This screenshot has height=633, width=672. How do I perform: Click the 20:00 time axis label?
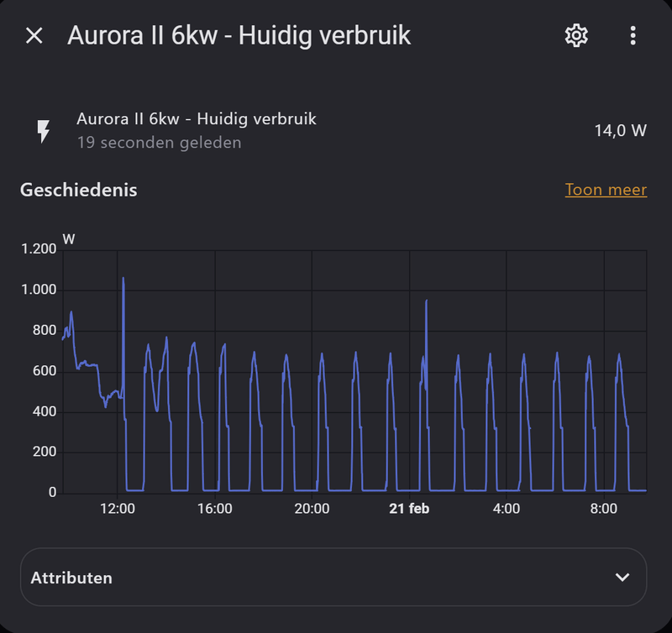pos(312,509)
